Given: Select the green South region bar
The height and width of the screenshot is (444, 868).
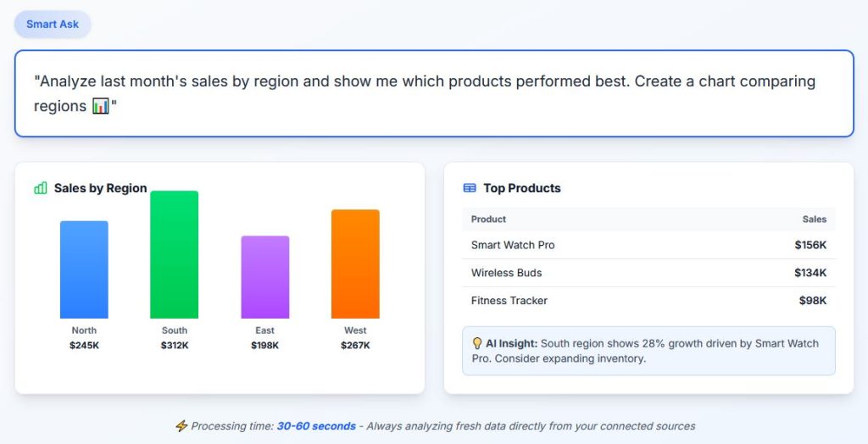Looking at the screenshot, I should [x=175, y=254].
